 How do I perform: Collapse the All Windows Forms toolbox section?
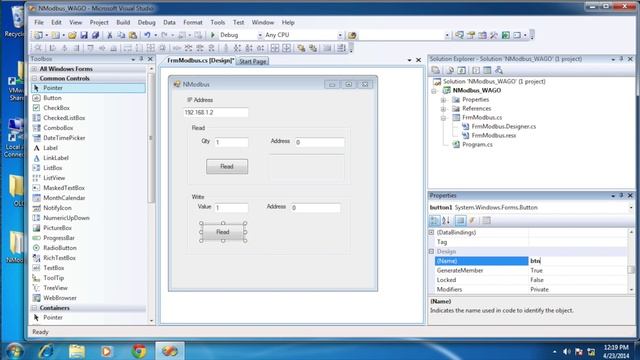pyautogui.click(x=35, y=69)
